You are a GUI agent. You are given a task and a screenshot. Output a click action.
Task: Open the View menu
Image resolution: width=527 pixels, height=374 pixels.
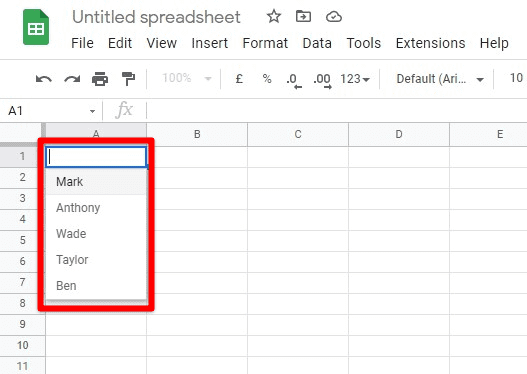[x=162, y=43]
